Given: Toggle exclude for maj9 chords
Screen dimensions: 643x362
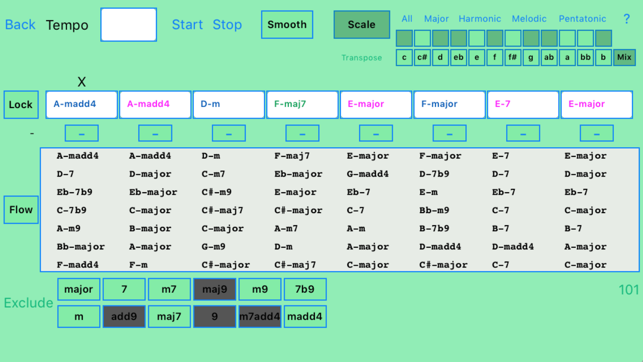Looking at the screenshot, I should (x=214, y=289).
